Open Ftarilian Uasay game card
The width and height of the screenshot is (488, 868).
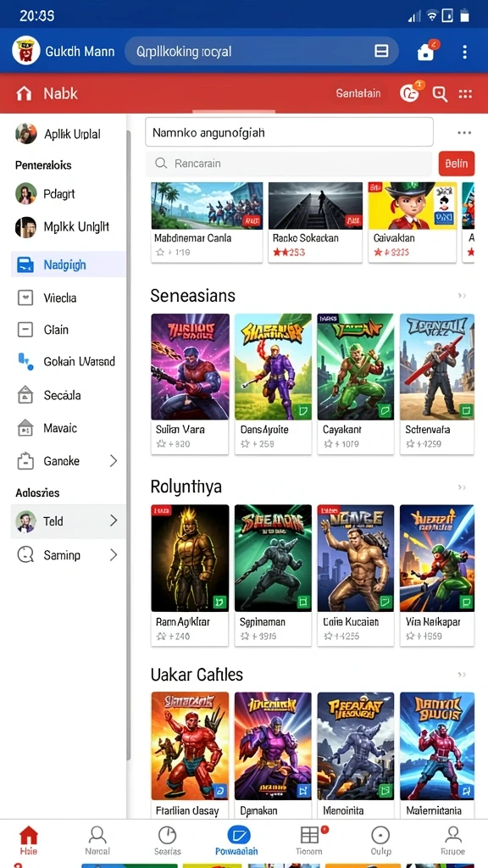pyautogui.click(x=190, y=755)
